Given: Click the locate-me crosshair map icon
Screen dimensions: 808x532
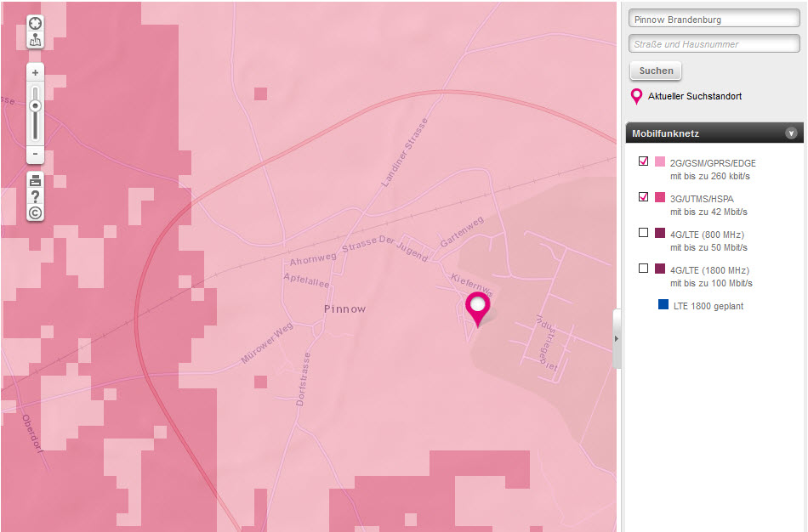Looking at the screenshot, I should coord(35,23).
